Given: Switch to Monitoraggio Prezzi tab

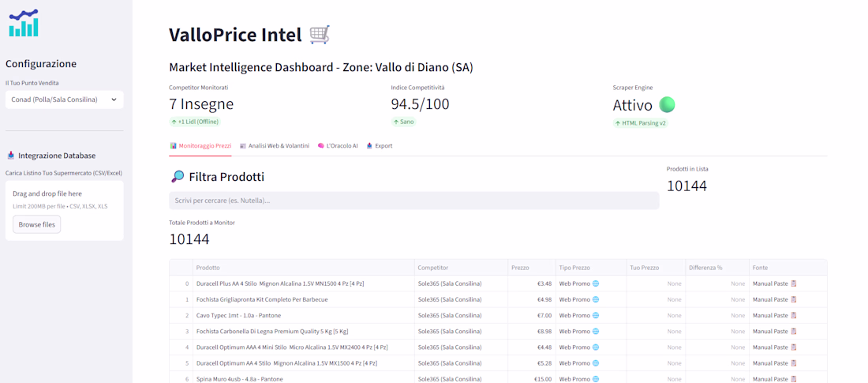Looking at the screenshot, I should [200, 146].
